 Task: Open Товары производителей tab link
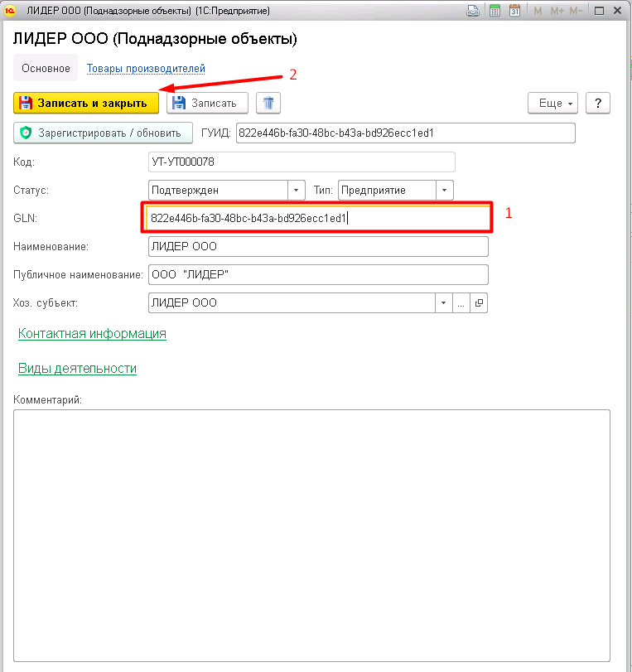tap(146, 69)
